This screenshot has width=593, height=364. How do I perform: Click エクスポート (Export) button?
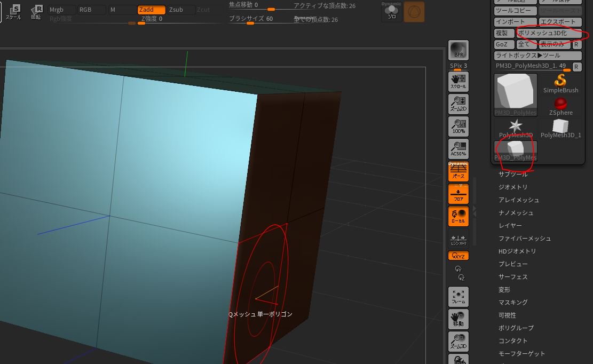click(x=560, y=22)
